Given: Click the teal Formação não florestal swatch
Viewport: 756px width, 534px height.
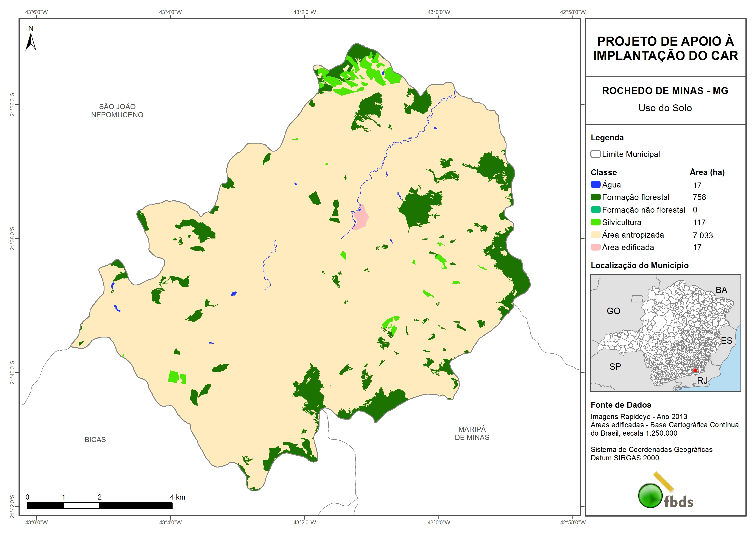Looking at the screenshot, I should pyautogui.click(x=595, y=210).
